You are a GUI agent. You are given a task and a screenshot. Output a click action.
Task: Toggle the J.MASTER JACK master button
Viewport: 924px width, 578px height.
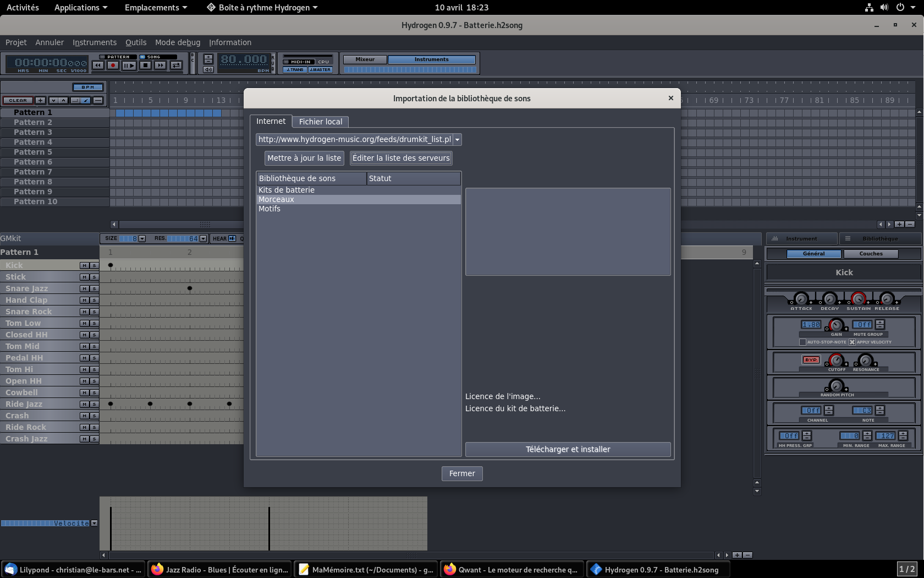(320, 70)
